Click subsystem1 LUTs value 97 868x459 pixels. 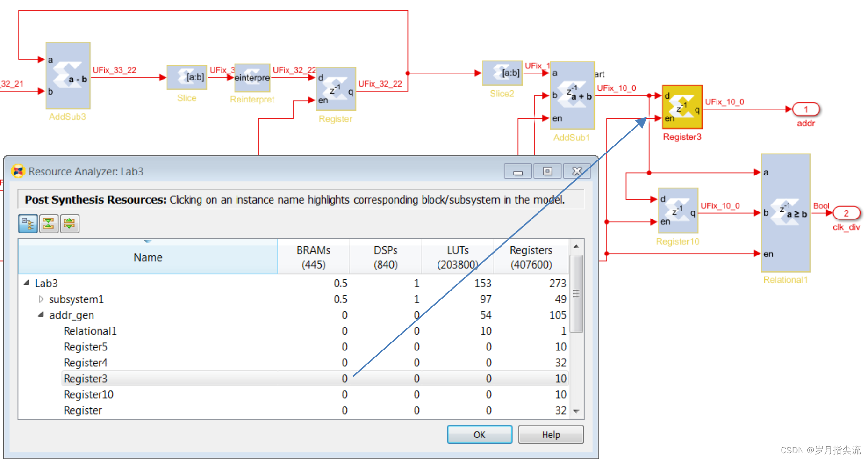[486, 299]
